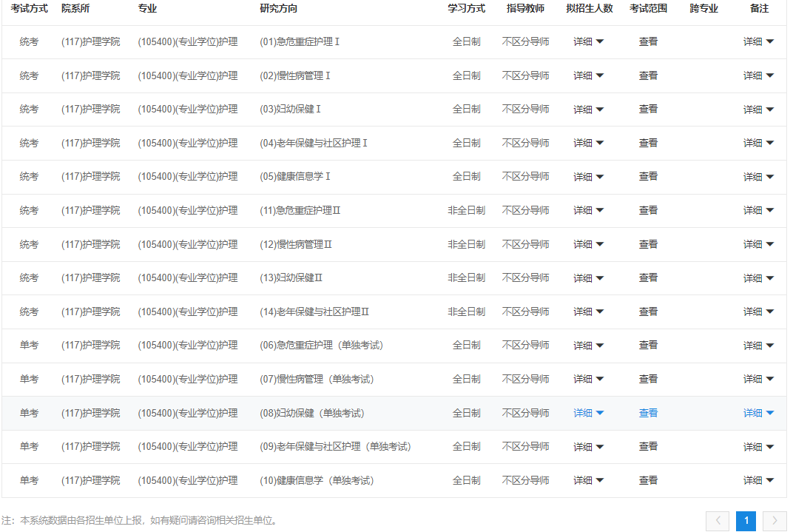
Task: Expand 备注 详细 for (10)健康信息学（单独考试）
Action: pyautogui.click(x=758, y=480)
